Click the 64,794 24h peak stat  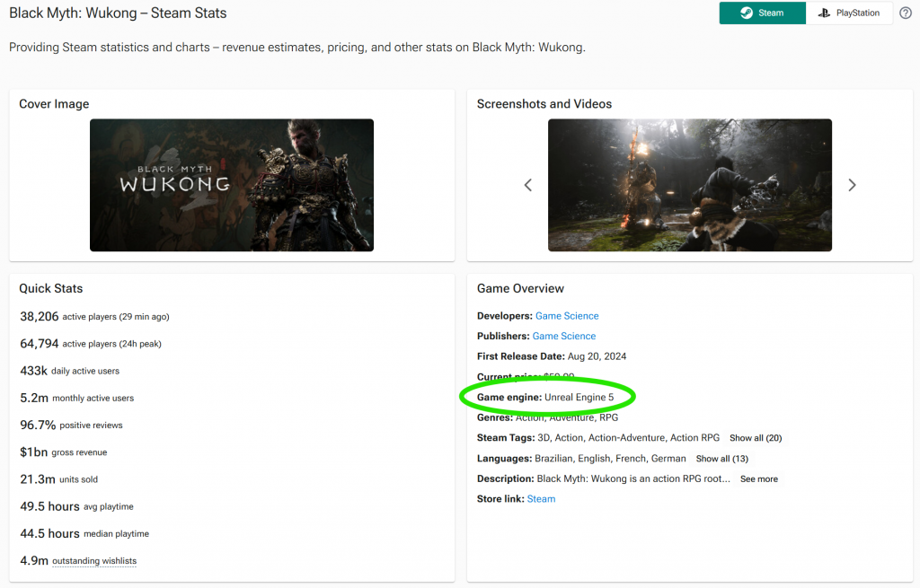[91, 344]
